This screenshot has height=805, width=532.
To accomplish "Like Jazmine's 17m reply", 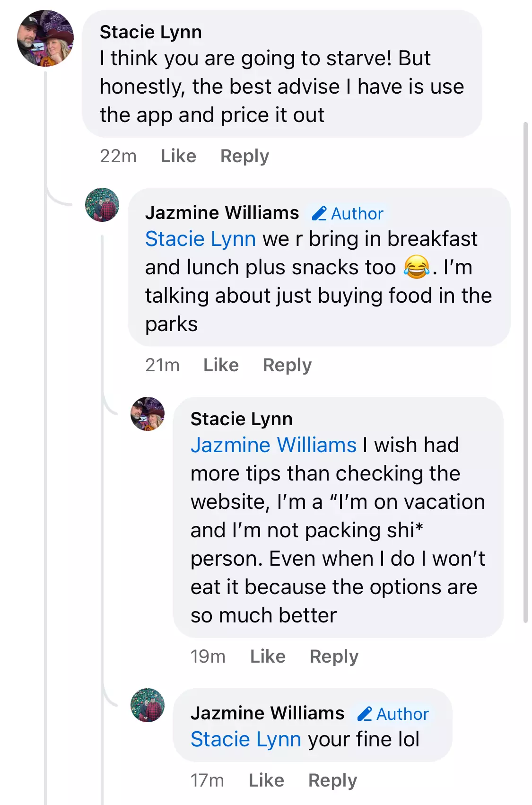I will (266, 780).
